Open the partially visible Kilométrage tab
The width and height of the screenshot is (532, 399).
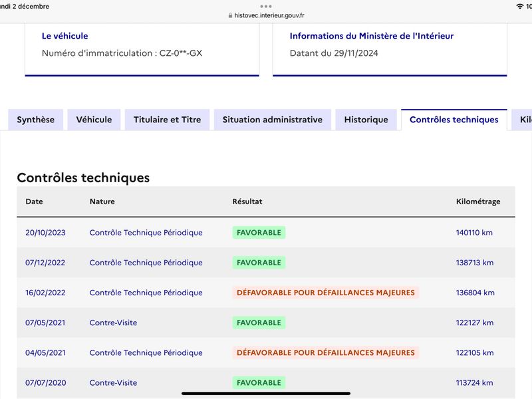tap(522, 120)
